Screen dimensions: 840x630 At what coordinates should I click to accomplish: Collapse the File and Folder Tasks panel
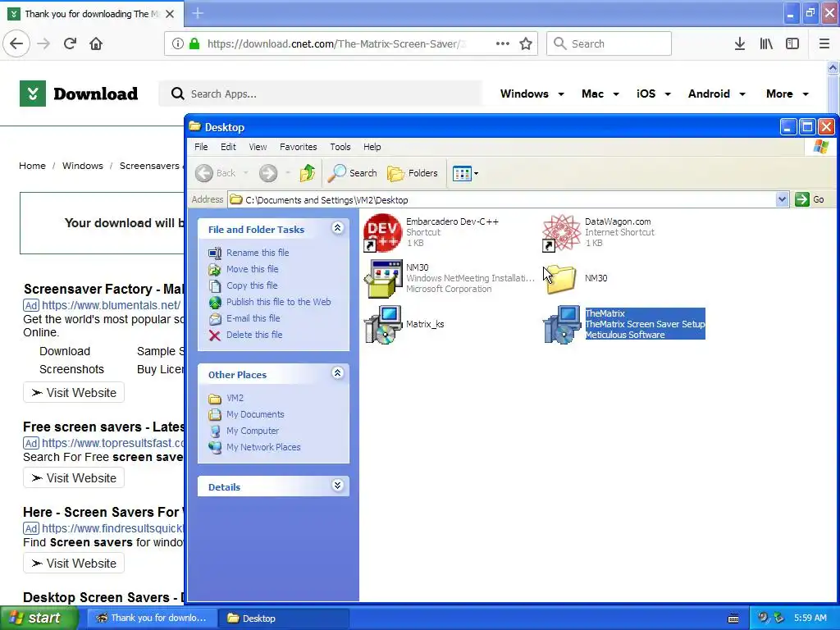click(337, 228)
